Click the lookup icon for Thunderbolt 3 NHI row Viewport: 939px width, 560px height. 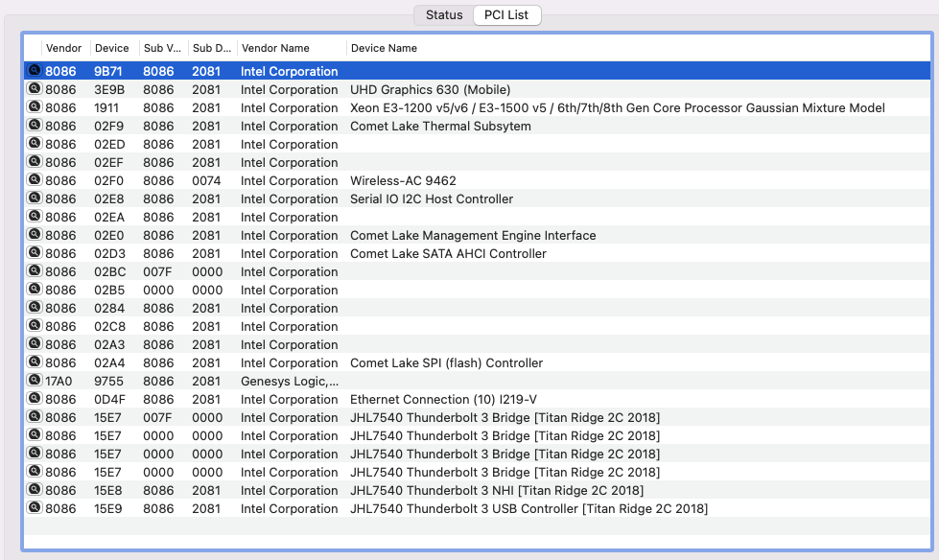35,490
